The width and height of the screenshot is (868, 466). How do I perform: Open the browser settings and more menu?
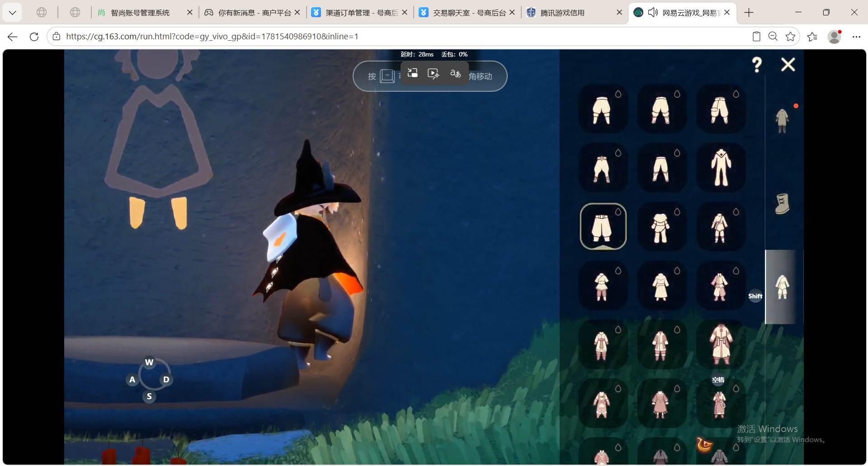[x=856, y=37]
